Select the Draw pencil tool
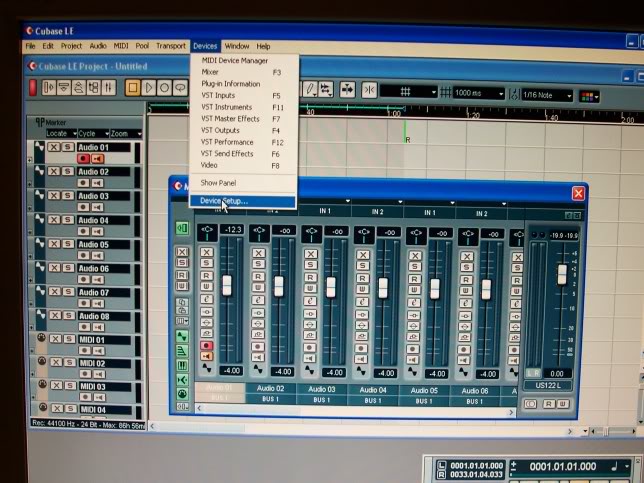 click(310, 89)
